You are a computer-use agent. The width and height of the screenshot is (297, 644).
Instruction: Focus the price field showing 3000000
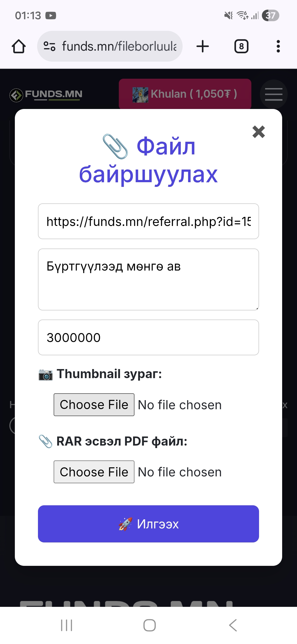[x=148, y=337]
